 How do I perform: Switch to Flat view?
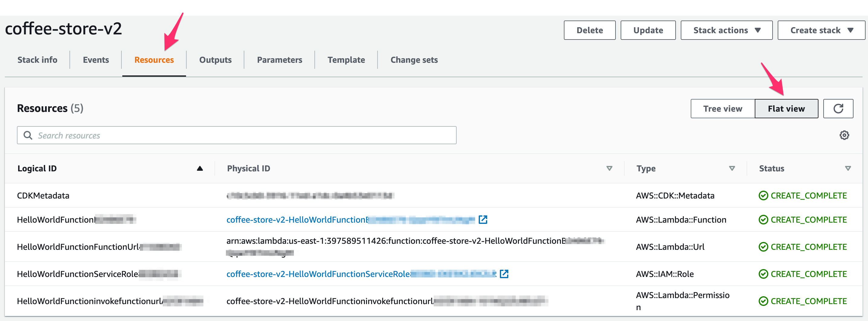[x=786, y=108]
